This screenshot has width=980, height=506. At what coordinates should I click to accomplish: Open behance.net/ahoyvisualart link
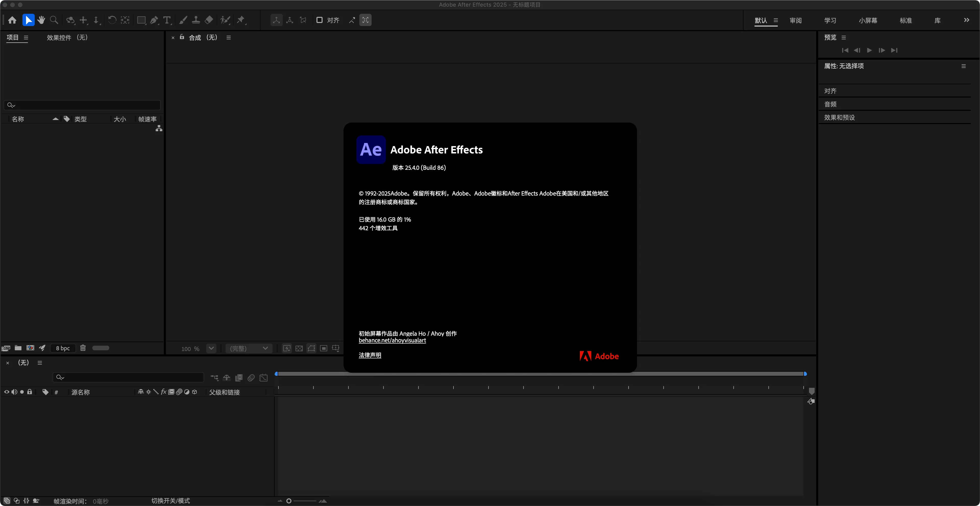click(x=392, y=341)
